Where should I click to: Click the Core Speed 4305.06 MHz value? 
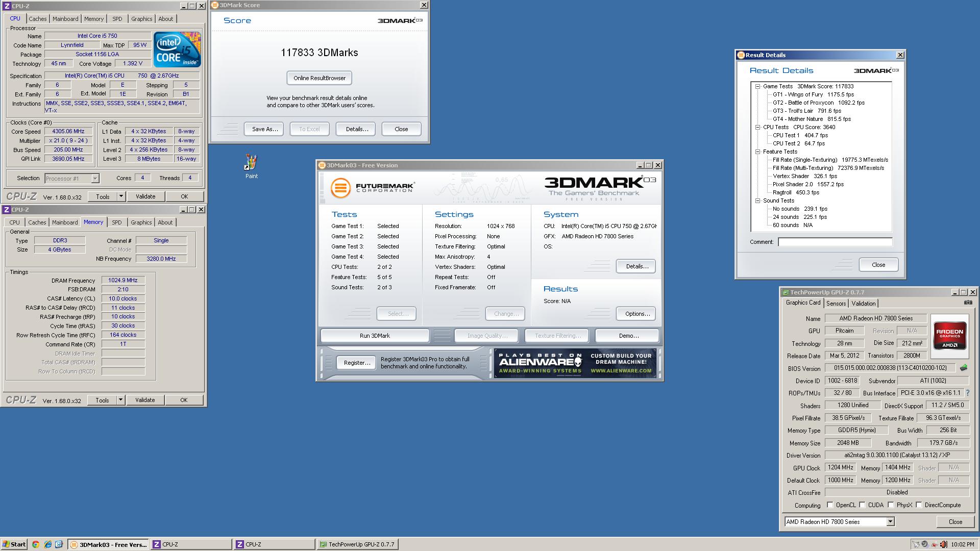pos(68,131)
